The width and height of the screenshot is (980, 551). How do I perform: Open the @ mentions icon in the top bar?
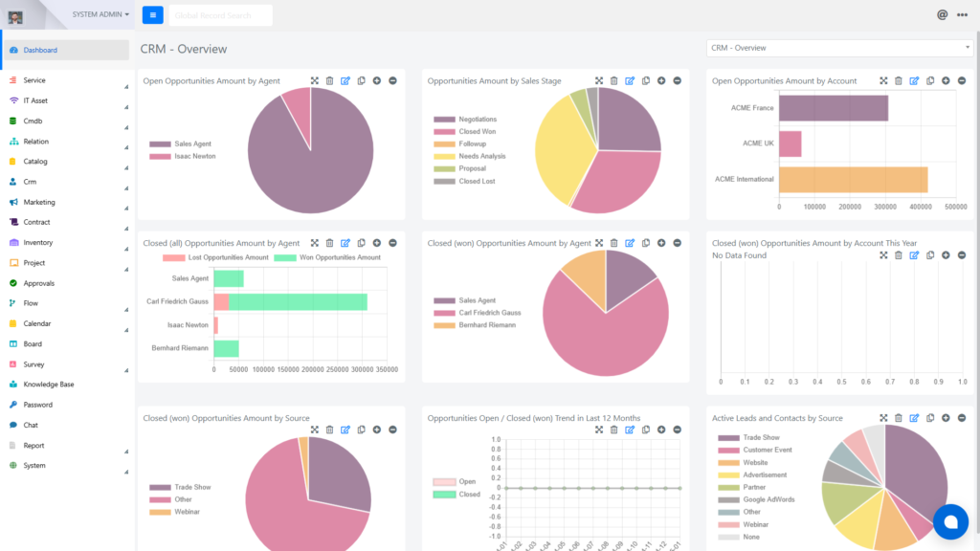click(942, 15)
